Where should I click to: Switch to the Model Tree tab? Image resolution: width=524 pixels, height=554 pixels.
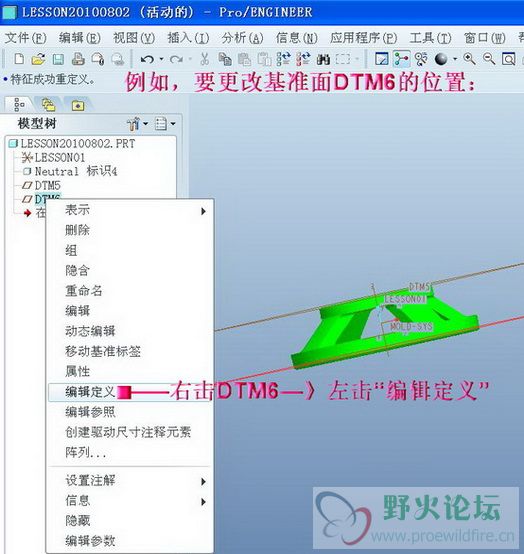[19, 105]
